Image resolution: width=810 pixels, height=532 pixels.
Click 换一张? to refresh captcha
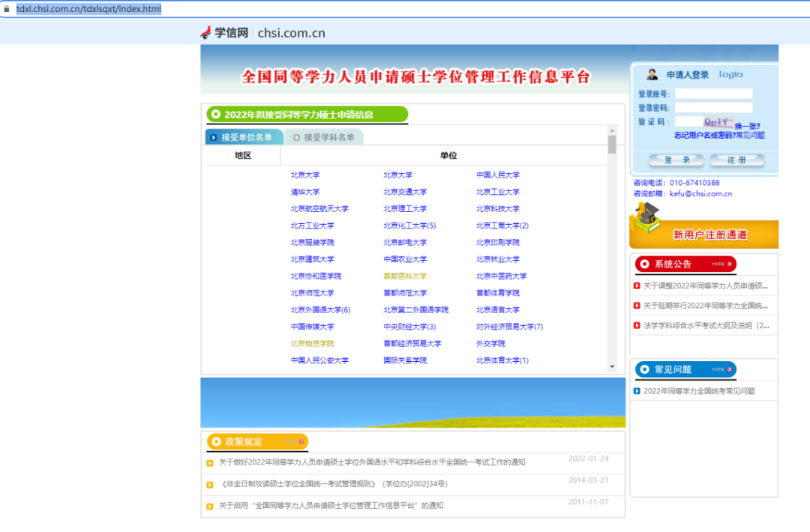(x=747, y=126)
